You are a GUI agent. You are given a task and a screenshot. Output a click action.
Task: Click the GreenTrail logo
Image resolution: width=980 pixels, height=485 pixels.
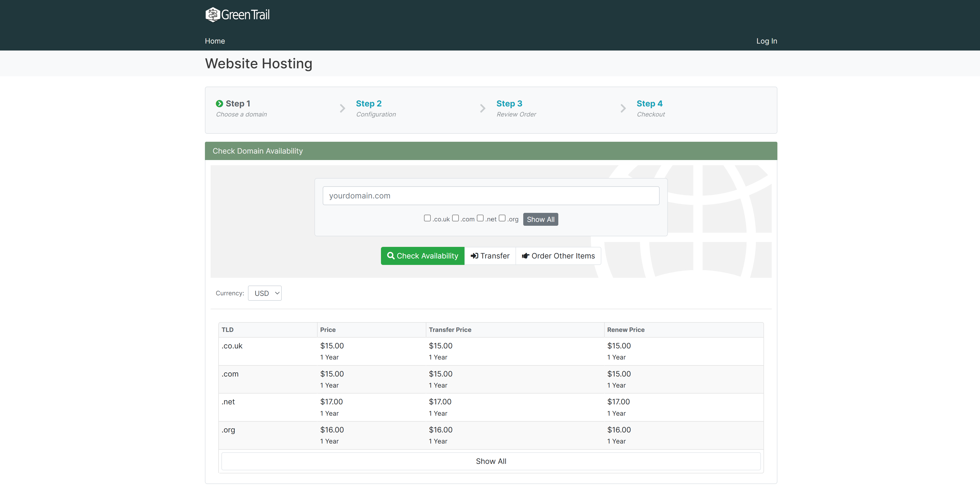237,14
